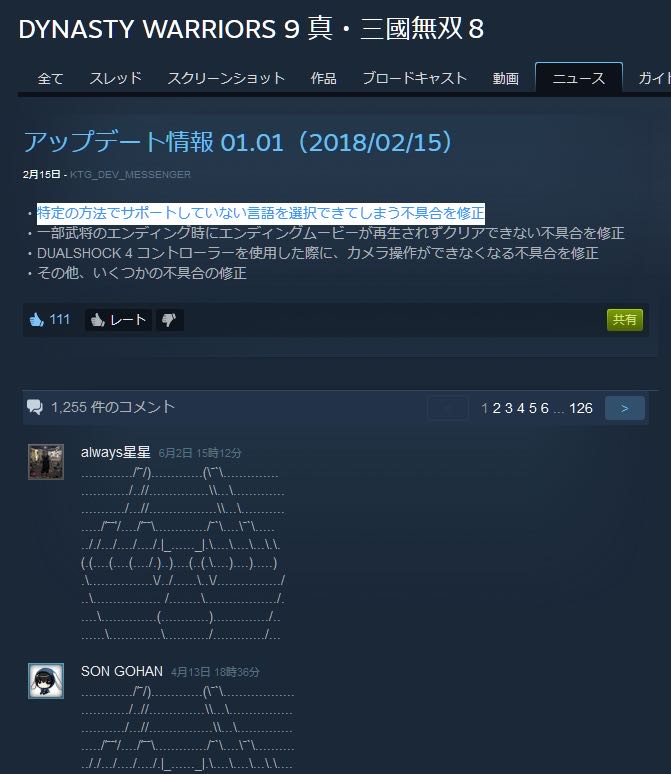The height and width of the screenshot is (774, 671).
Task: Switch to the 動画 tab
Action: 506,78
